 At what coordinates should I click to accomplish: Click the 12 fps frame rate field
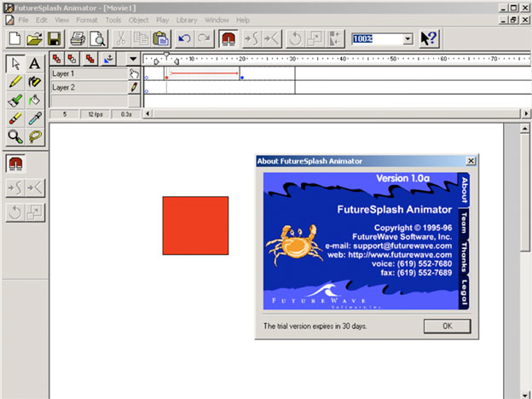pos(95,114)
